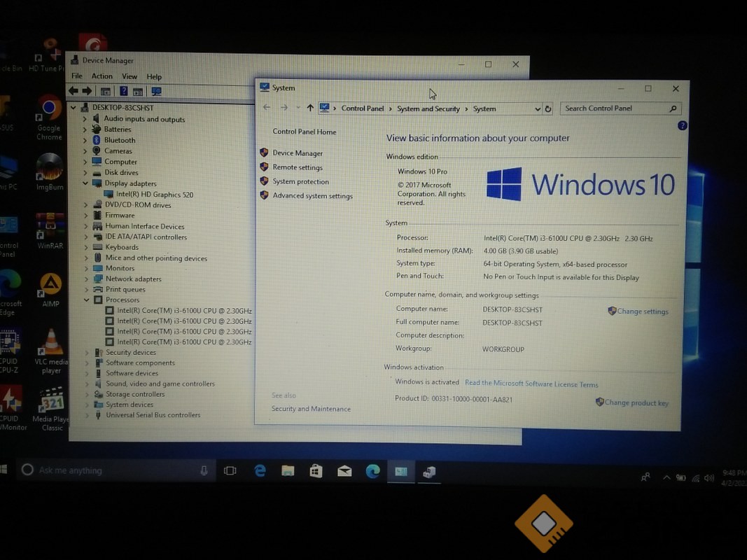
Task: Expand Audio inputs and outputs node
Action: pos(85,118)
